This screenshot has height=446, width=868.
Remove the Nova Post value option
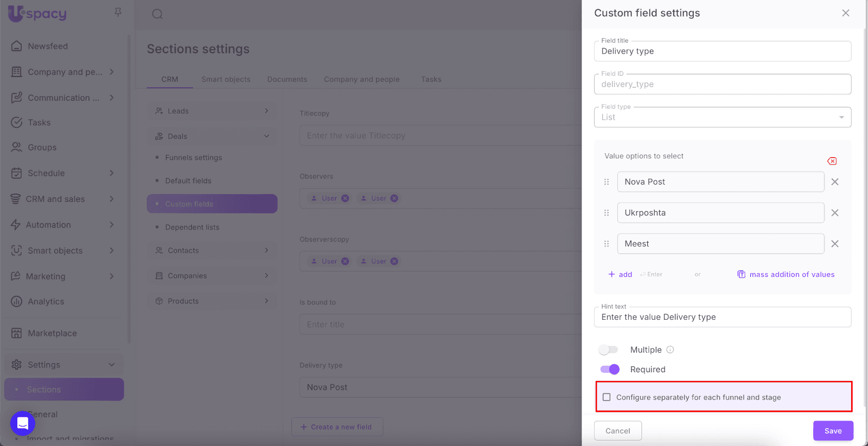(835, 182)
